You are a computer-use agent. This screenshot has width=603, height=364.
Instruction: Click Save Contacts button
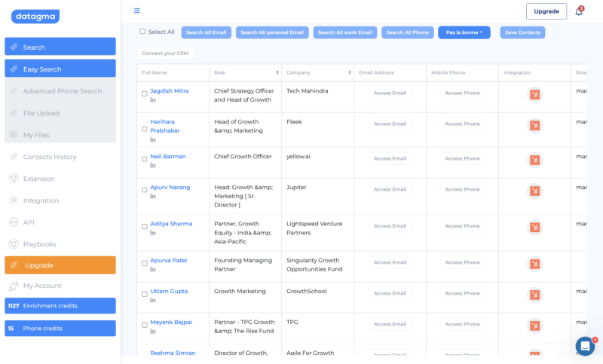522,32
